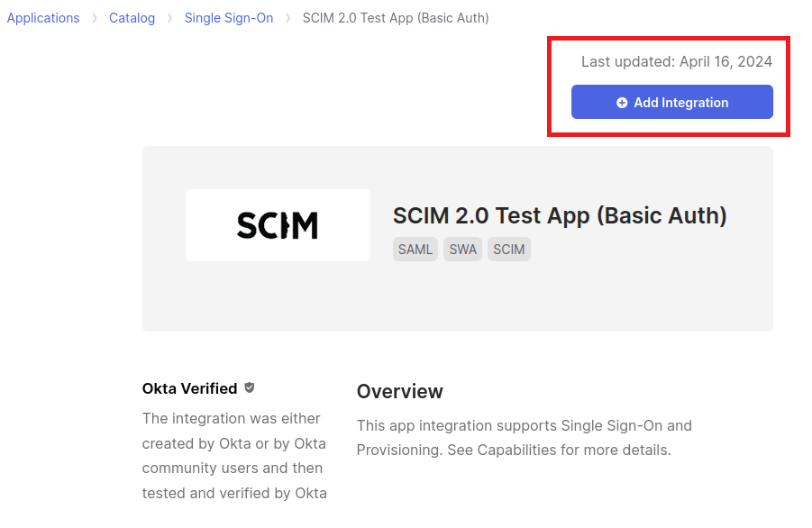Click the Okta Verified shield icon
The width and height of the screenshot is (812, 528).
click(x=250, y=387)
